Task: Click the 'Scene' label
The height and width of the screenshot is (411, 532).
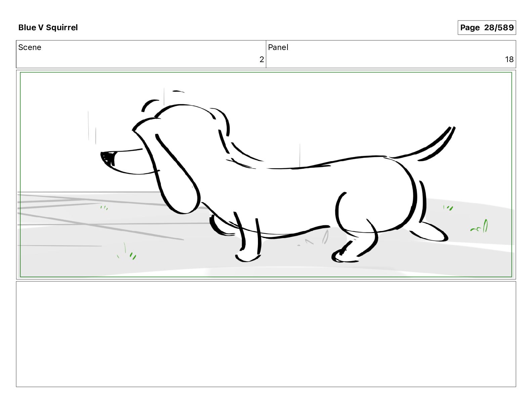Action: [x=30, y=47]
